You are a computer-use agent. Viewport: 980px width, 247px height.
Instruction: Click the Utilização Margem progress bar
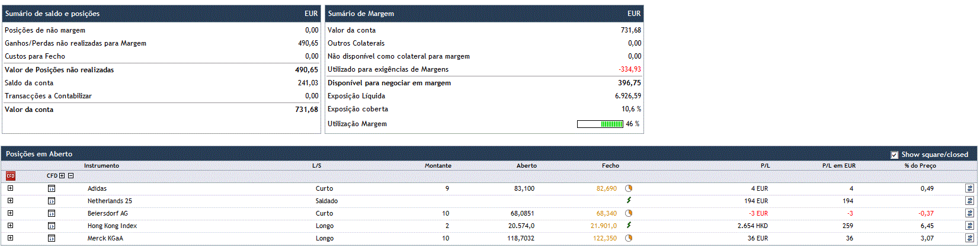(600, 124)
